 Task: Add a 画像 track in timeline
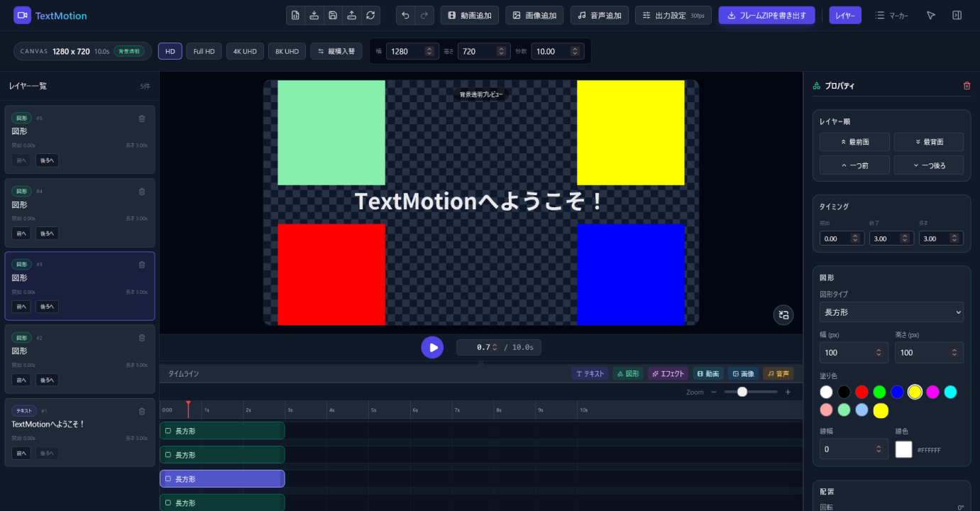coord(744,373)
